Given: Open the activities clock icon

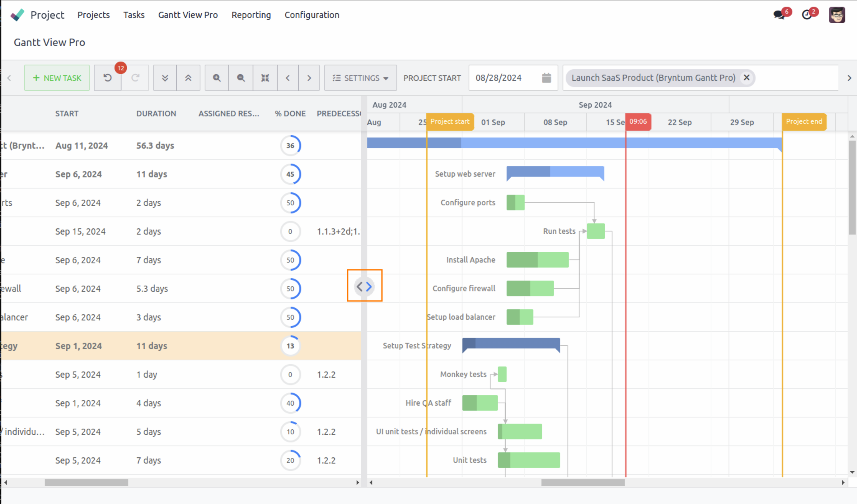Looking at the screenshot, I should pos(807,15).
